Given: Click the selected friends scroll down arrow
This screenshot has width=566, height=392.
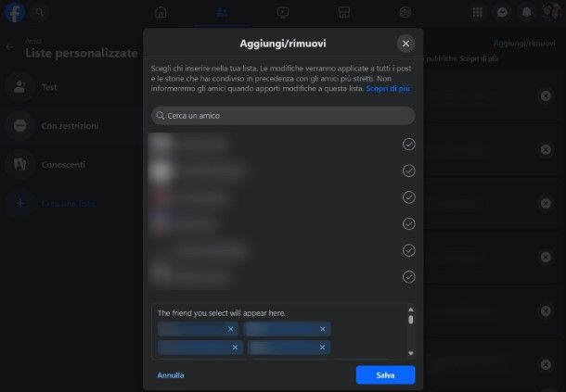Looking at the screenshot, I should click(x=411, y=353).
